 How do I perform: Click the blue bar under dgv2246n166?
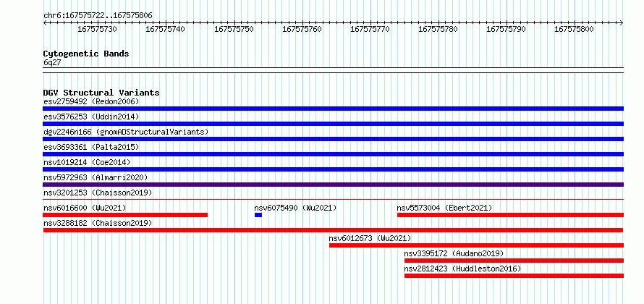[333, 139]
